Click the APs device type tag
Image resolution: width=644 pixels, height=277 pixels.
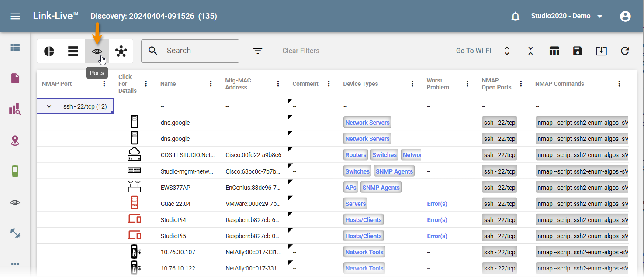351,188
